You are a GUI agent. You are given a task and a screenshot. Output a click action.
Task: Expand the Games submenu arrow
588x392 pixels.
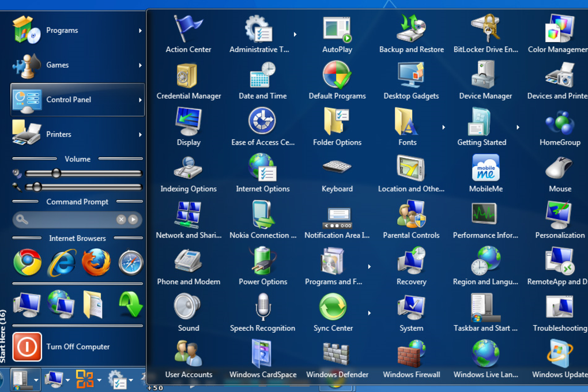[x=140, y=65]
